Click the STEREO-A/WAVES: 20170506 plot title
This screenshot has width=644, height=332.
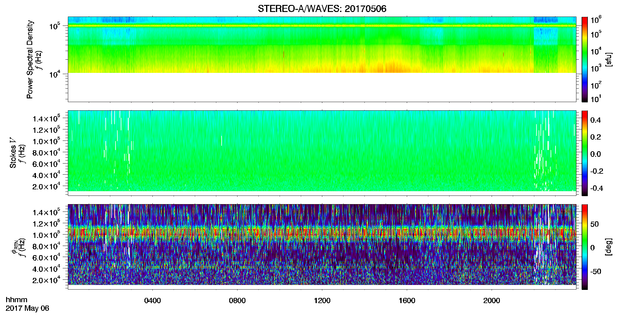click(x=322, y=9)
